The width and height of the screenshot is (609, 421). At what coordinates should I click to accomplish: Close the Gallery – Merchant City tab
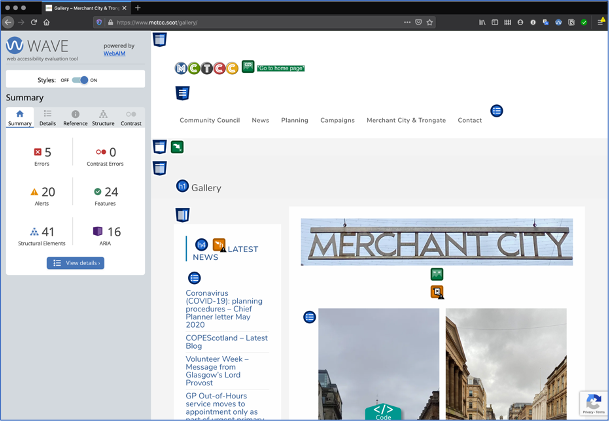124,8
